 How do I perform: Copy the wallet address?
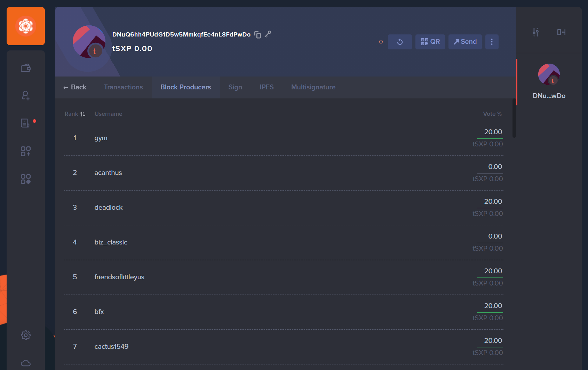[257, 34]
